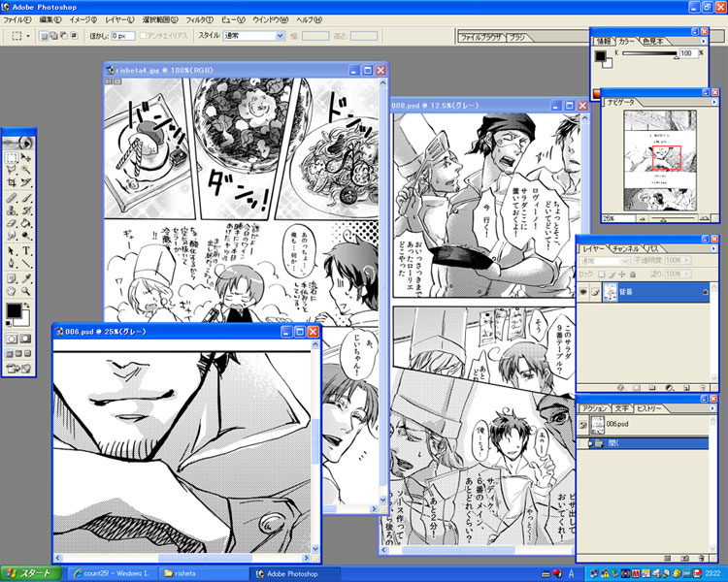728x582 pixels.
Task: Select the Line shape tool
Action: tap(26, 263)
